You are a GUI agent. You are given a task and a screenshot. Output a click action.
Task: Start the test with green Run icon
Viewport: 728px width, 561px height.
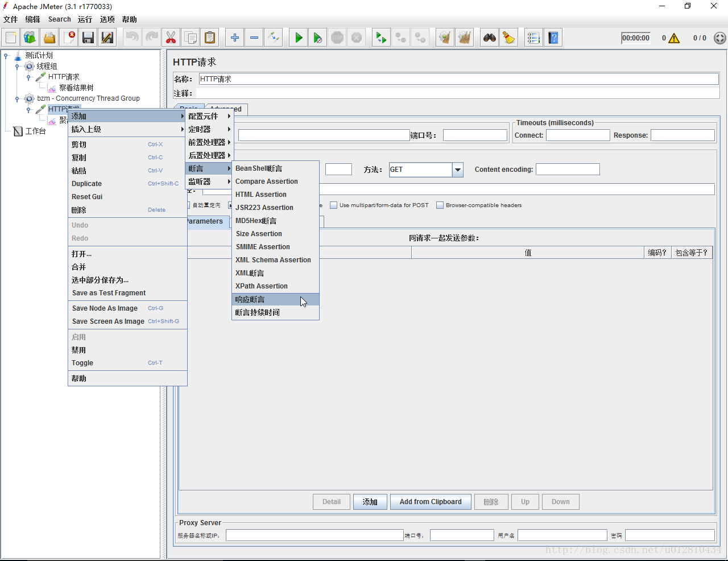pyautogui.click(x=298, y=38)
